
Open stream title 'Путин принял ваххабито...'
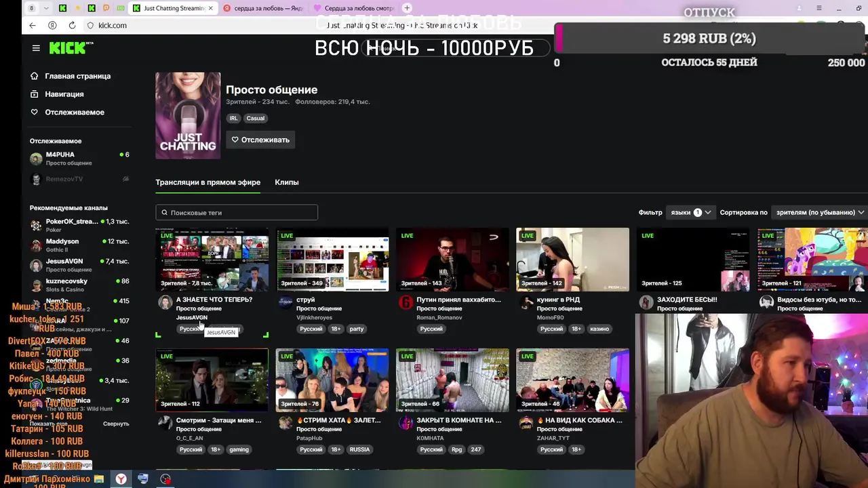[x=458, y=300]
